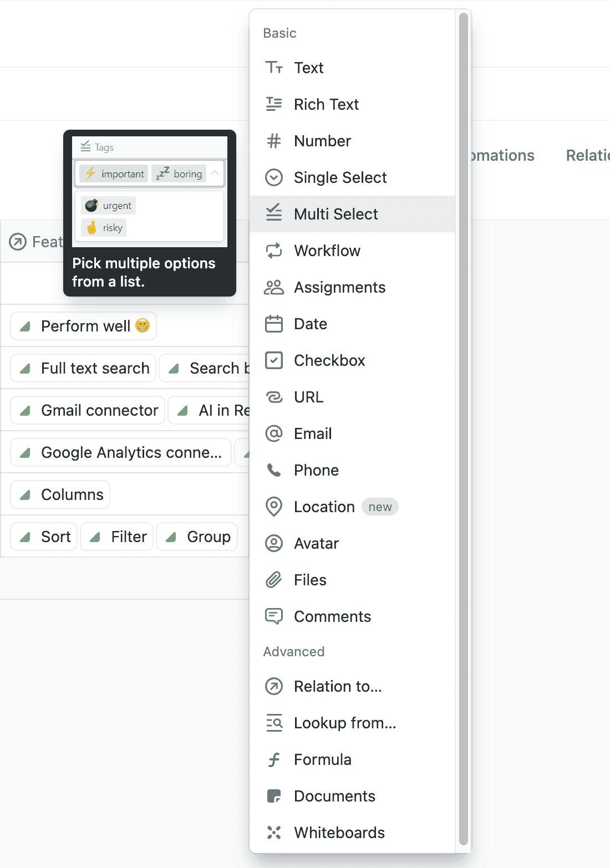The image size is (610, 868).
Task: Collapse the Tags dropdown chevron in preview
Action: tap(215, 173)
